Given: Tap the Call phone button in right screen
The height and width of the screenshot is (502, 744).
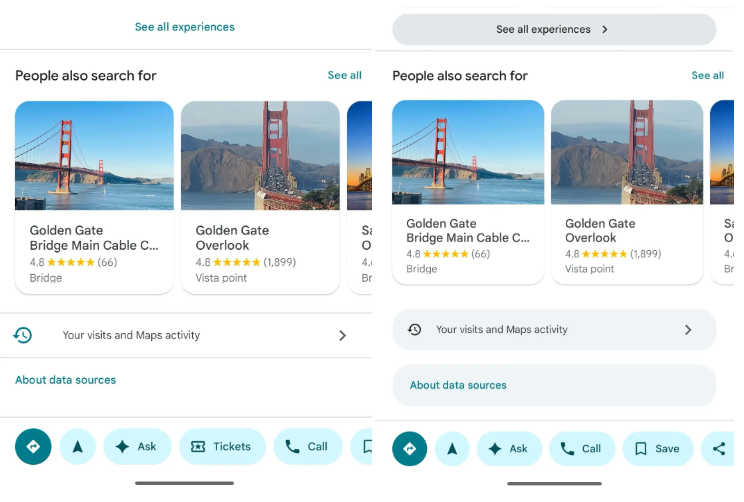Looking at the screenshot, I should pyautogui.click(x=582, y=449).
